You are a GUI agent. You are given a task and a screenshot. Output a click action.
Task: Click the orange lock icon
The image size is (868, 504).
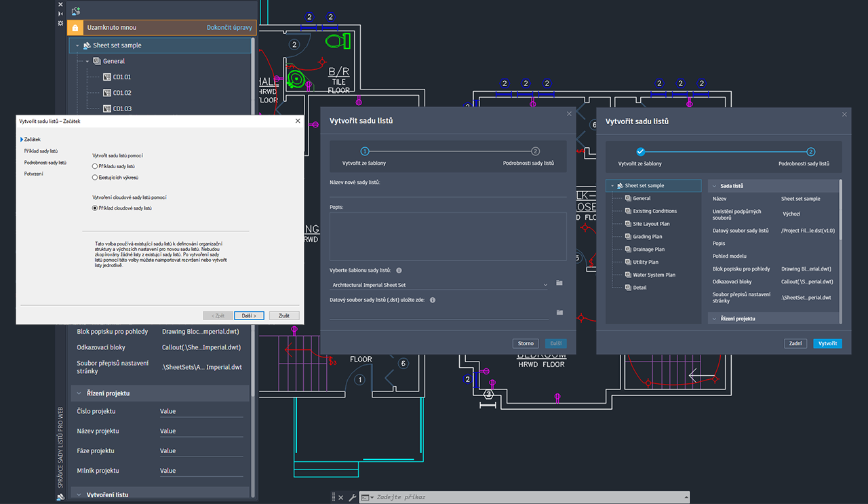75,28
